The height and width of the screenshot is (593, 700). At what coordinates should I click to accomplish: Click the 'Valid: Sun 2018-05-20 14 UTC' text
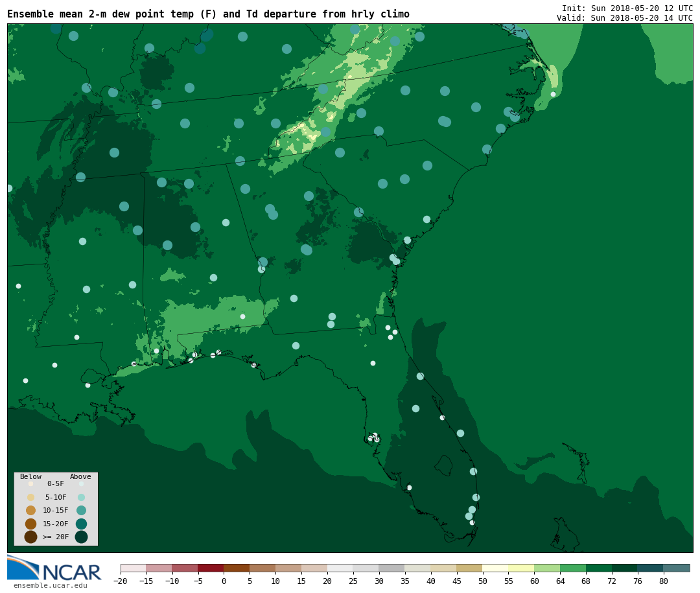coord(625,18)
